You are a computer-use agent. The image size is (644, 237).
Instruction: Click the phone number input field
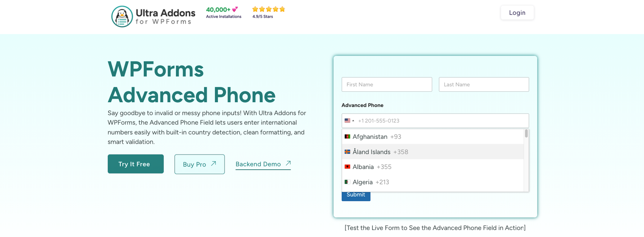coord(441,121)
